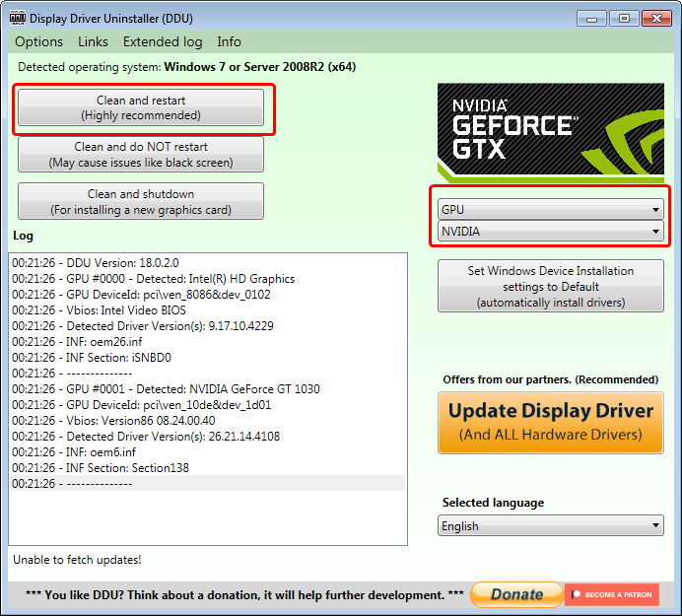The height and width of the screenshot is (616, 682).
Task: Select log line DDU Version: 18.0.2.0
Action: click(x=207, y=263)
